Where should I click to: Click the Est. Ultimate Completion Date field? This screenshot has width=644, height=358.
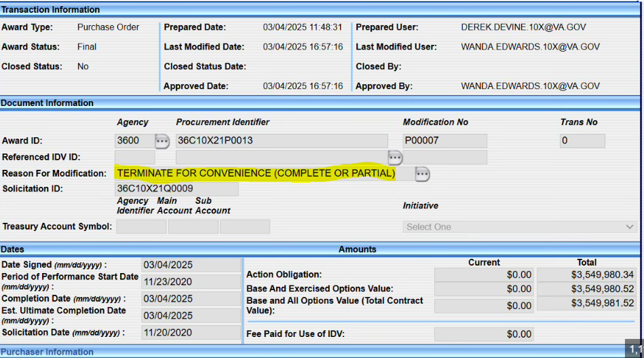191,315
